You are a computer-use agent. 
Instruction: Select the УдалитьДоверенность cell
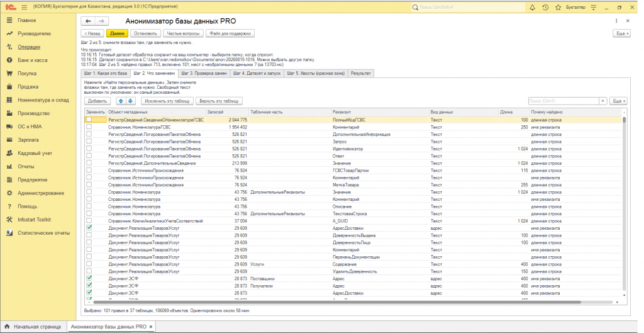(380, 271)
